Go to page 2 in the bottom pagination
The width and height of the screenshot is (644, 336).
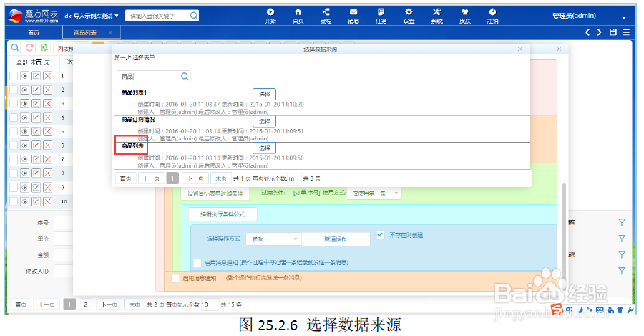pyautogui.click(x=85, y=304)
